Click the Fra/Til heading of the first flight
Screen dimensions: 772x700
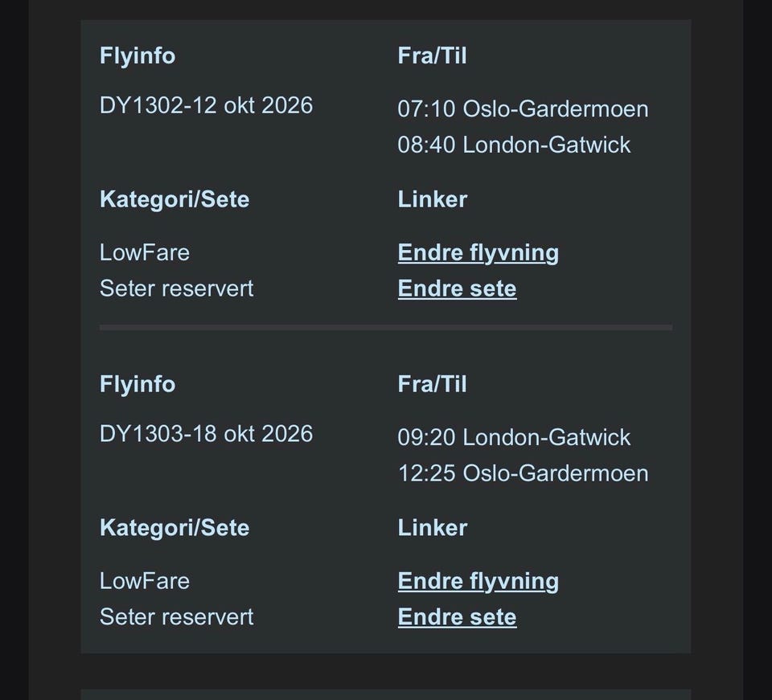tap(432, 55)
